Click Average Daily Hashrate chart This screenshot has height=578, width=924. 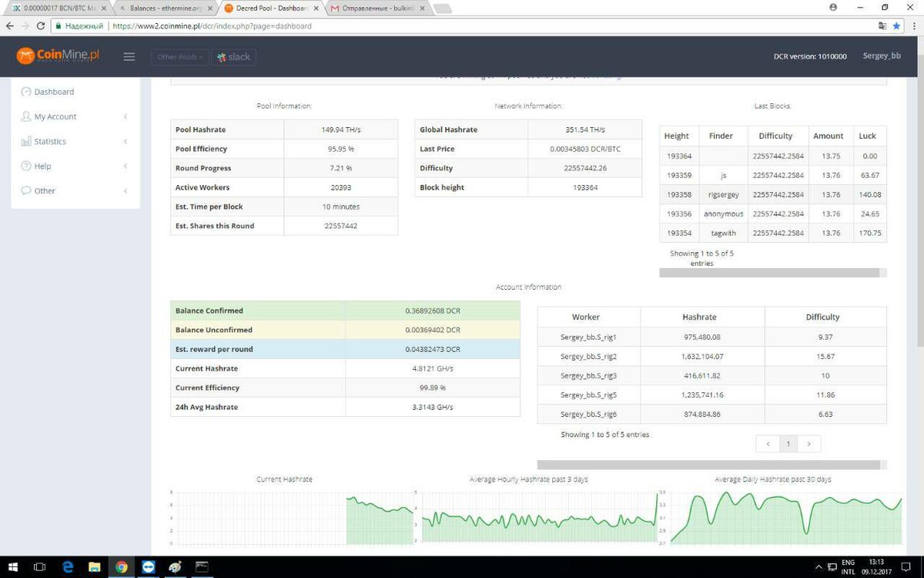pos(779,516)
